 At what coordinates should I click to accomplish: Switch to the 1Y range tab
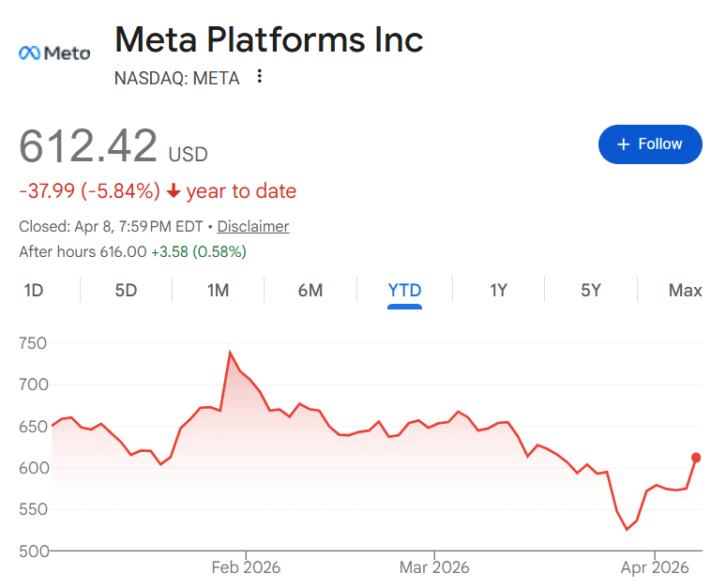pyautogui.click(x=498, y=290)
